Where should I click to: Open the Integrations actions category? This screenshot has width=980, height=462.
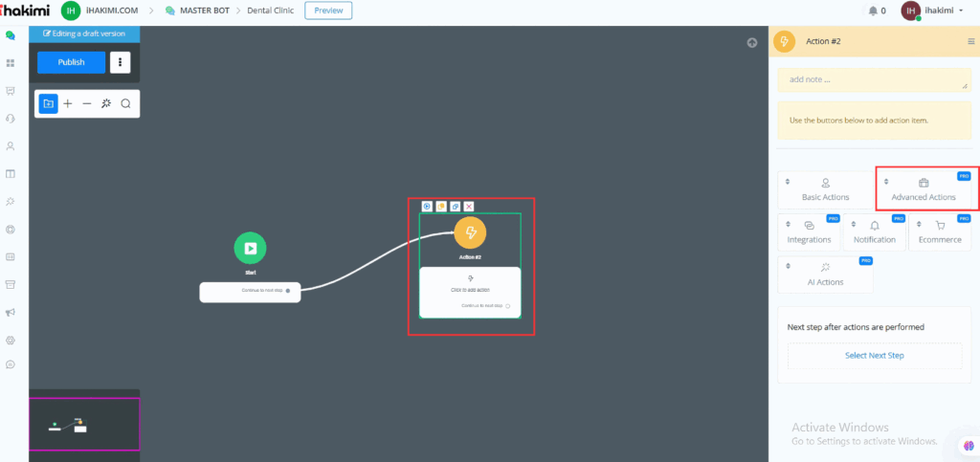[x=809, y=231]
